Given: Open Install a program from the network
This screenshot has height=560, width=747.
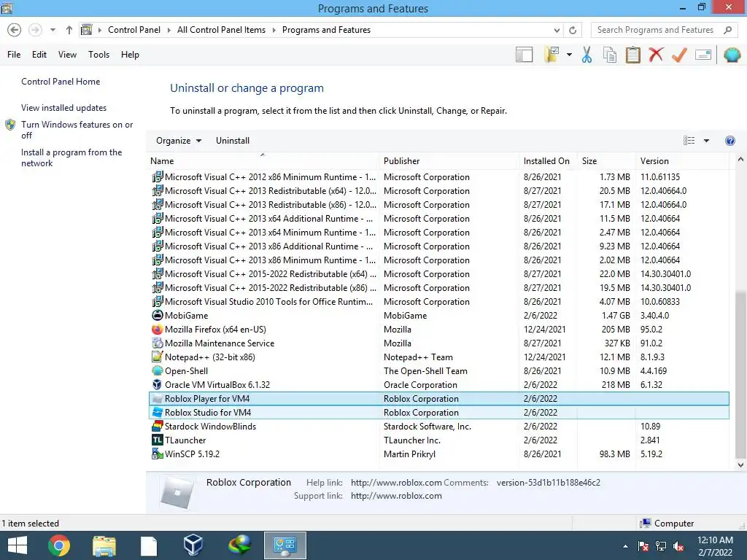Looking at the screenshot, I should pos(71,157).
